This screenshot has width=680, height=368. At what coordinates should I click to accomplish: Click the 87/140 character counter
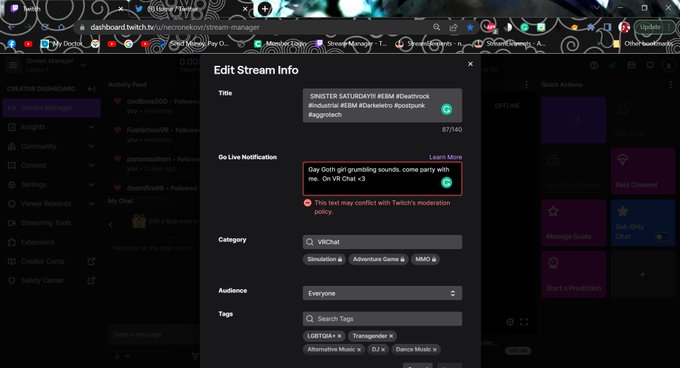tap(452, 130)
